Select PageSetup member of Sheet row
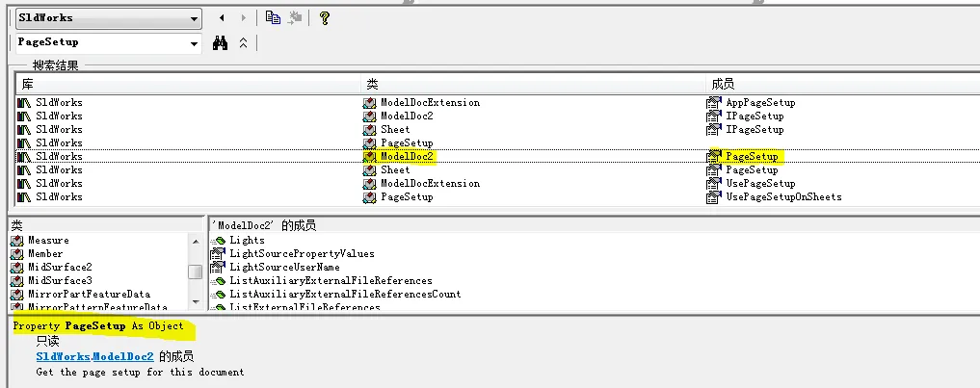Image resolution: width=980 pixels, height=388 pixels. (x=752, y=170)
